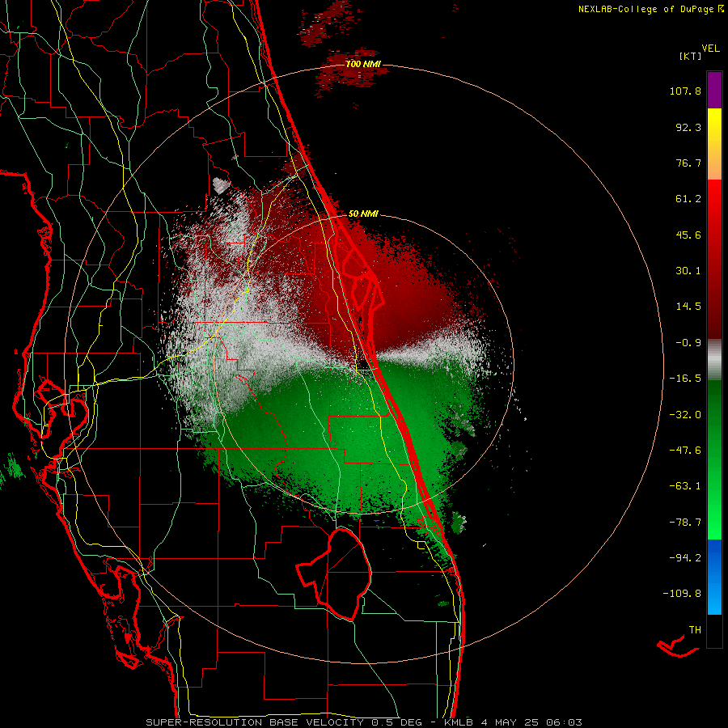Click the [KT] units label
728x728 pixels.
point(690,56)
